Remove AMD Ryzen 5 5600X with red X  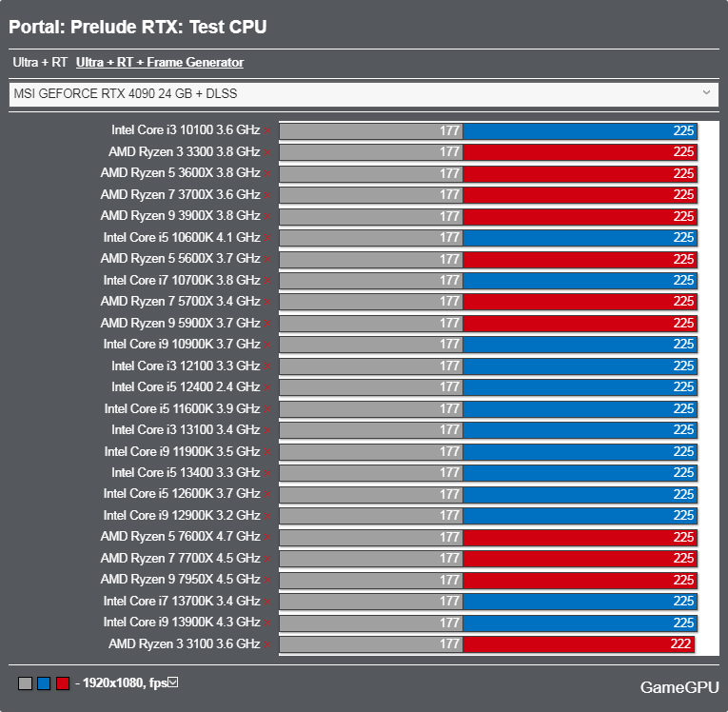point(267,259)
